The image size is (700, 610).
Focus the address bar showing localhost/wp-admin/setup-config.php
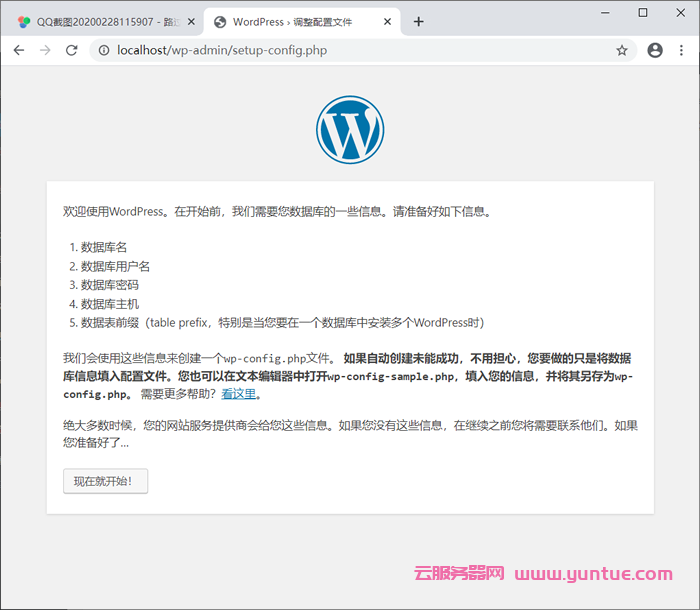point(350,50)
